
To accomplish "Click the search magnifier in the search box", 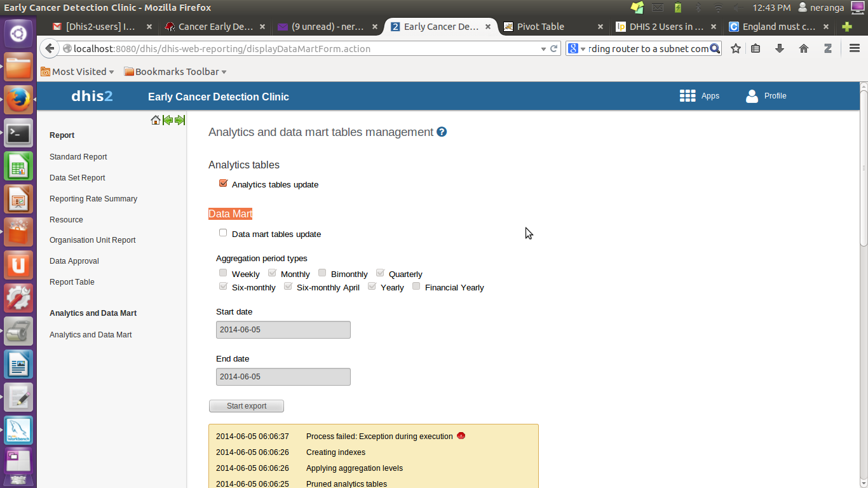I will tap(715, 48).
